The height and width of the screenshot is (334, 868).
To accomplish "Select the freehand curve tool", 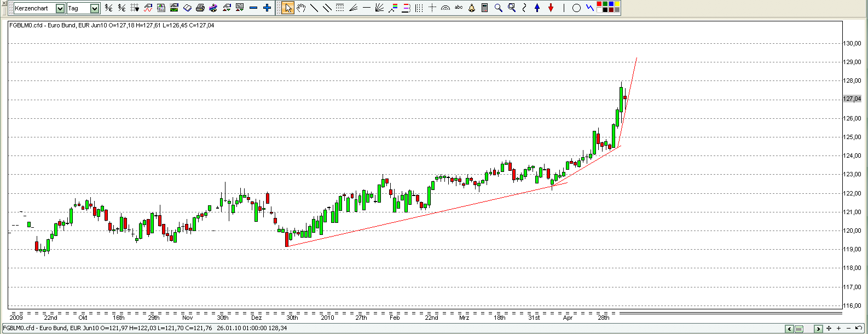I will pyautogui.click(x=524, y=8).
